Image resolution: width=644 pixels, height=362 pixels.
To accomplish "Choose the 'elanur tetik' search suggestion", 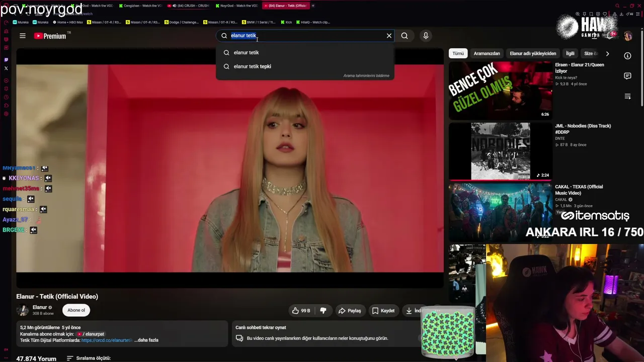I will pyautogui.click(x=305, y=52).
